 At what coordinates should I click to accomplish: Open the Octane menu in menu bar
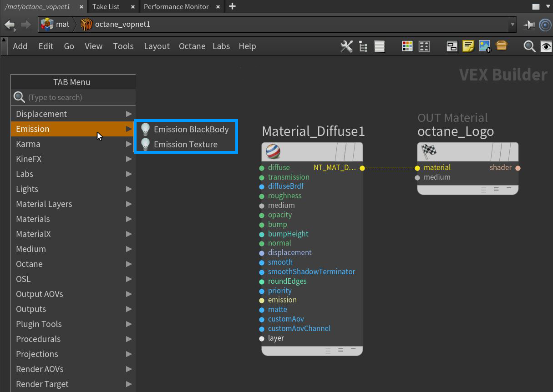coord(192,46)
